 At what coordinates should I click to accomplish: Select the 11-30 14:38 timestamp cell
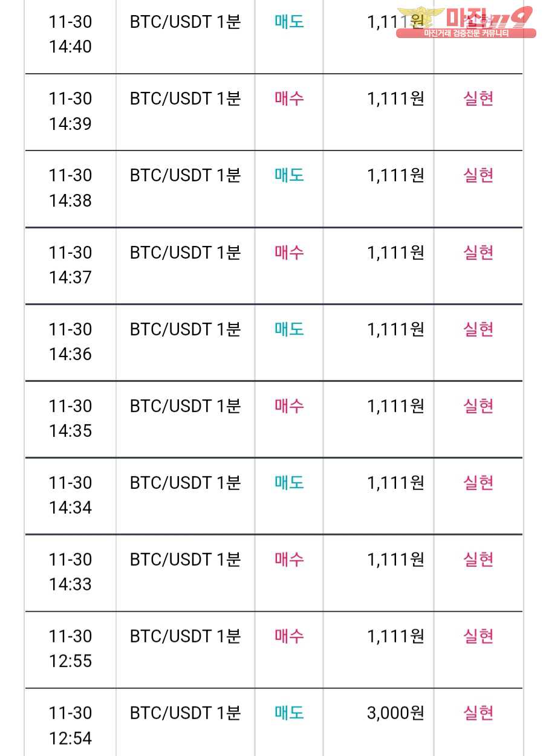pyautogui.click(x=70, y=188)
